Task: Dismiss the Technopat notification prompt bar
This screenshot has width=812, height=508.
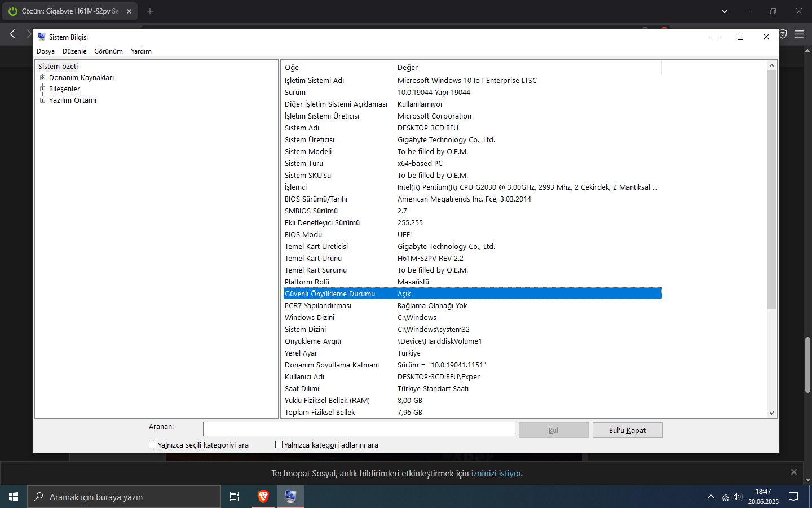Action: (x=794, y=472)
